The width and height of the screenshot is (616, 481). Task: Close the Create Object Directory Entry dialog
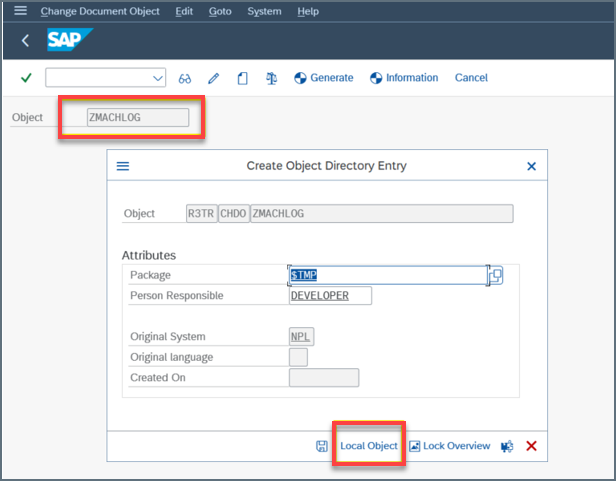531,166
